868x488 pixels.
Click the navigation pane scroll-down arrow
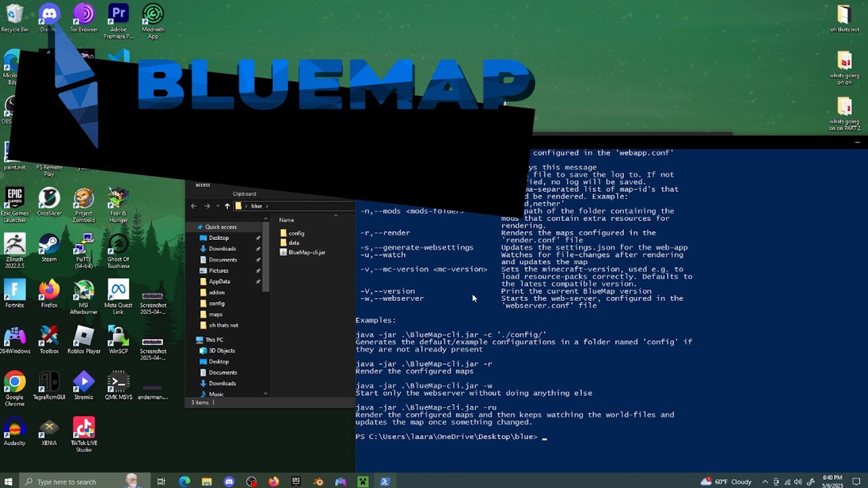(x=265, y=393)
